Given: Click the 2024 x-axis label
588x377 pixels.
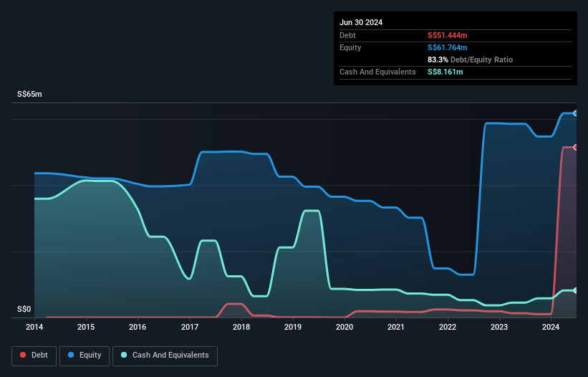Looking at the screenshot, I should (x=551, y=327).
